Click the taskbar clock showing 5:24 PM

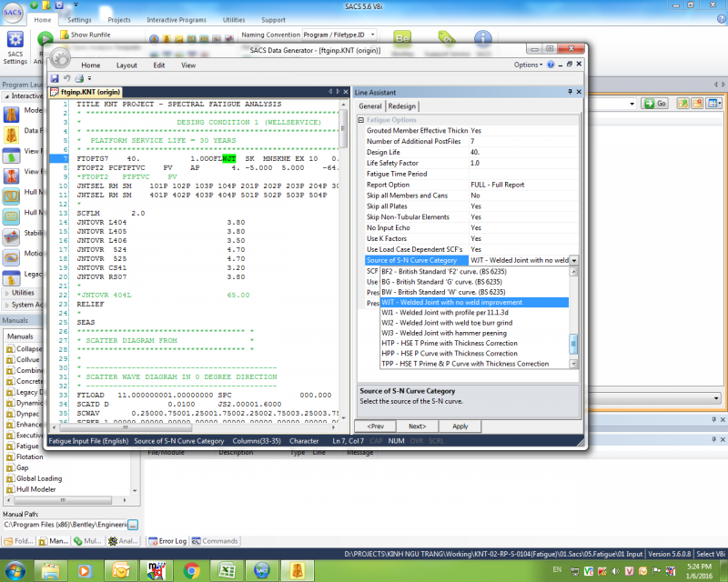[699, 571]
